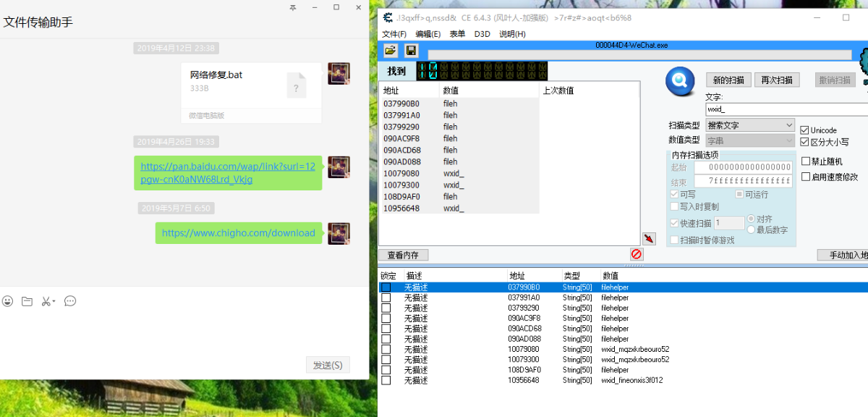Enable 禁止随机 checkbox
Screen dimensions: 868x417
(x=805, y=161)
